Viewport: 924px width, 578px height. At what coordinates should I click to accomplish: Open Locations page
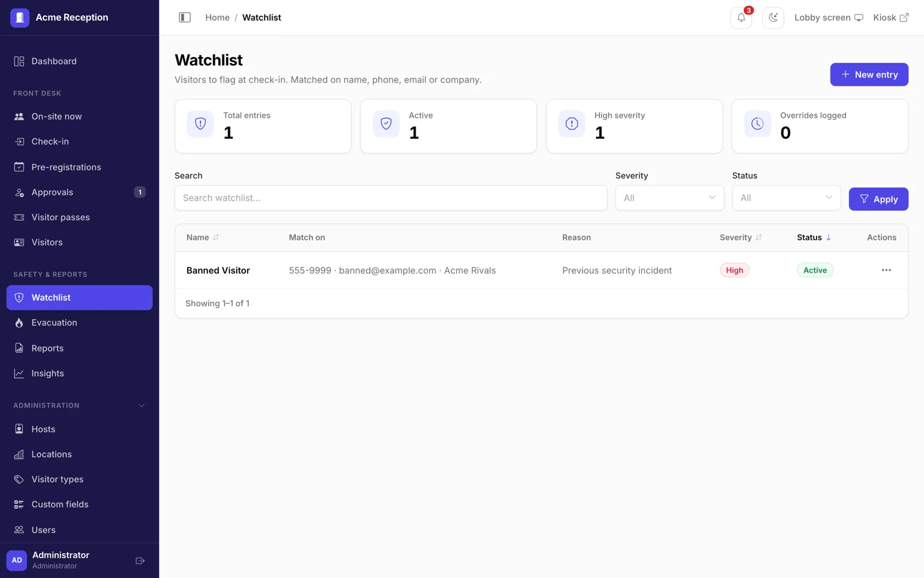click(x=79, y=454)
